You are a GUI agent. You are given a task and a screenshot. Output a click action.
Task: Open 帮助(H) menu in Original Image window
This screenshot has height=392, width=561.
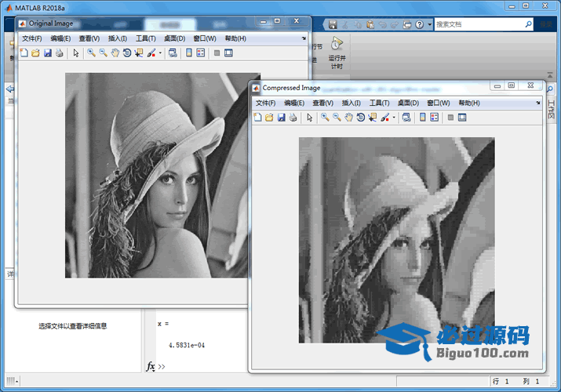pos(235,38)
